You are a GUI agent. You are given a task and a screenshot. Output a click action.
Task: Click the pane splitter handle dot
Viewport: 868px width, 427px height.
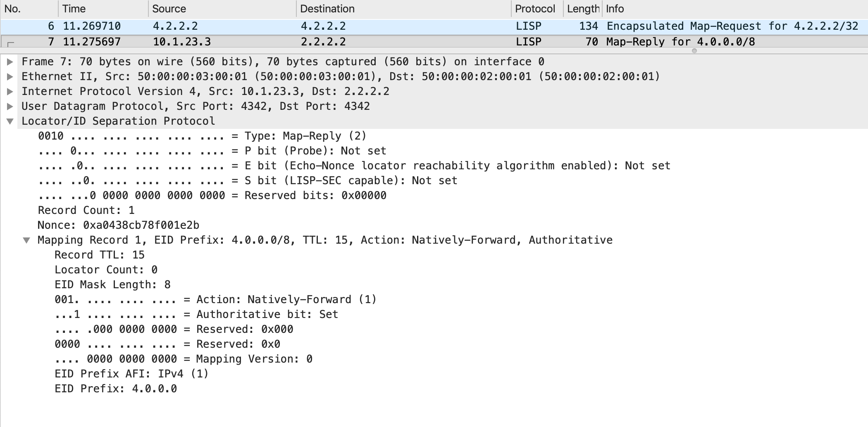694,51
